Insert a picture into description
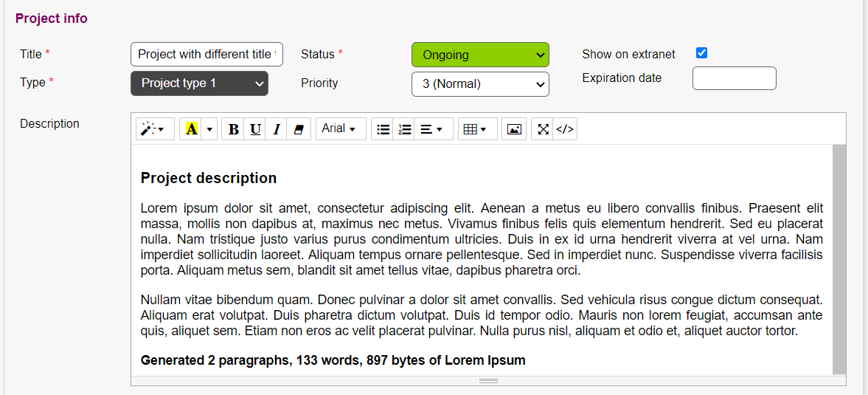The width and height of the screenshot is (868, 395). pyautogui.click(x=514, y=129)
